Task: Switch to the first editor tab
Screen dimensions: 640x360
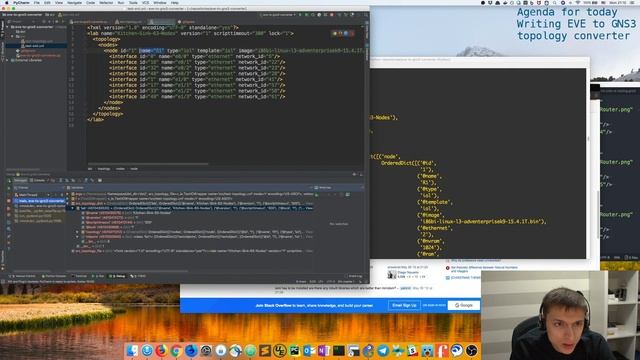Action: coord(90,22)
